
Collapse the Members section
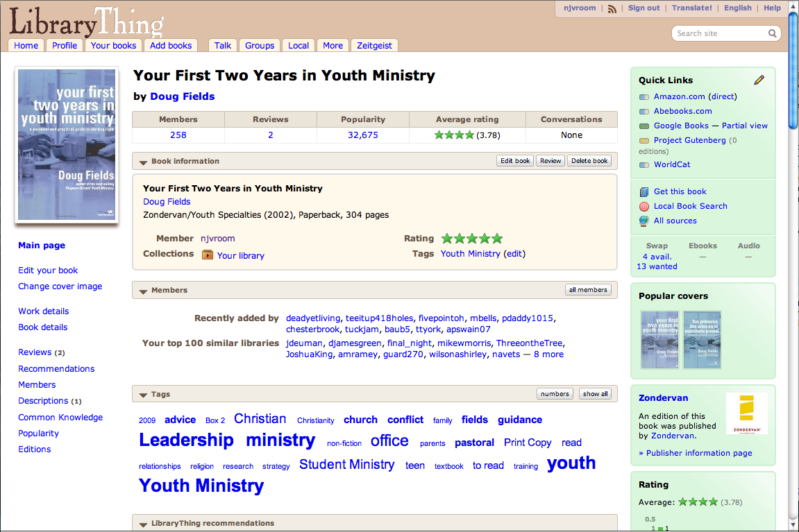[x=143, y=291]
